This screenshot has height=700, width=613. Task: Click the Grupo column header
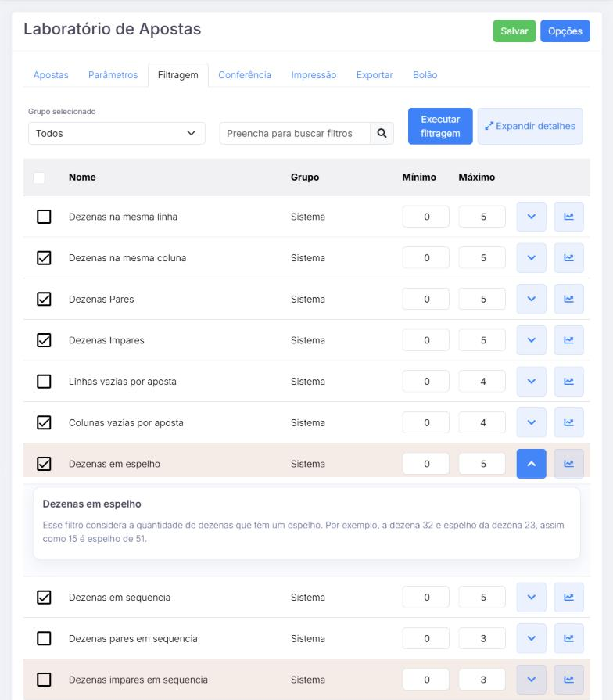click(305, 178)
